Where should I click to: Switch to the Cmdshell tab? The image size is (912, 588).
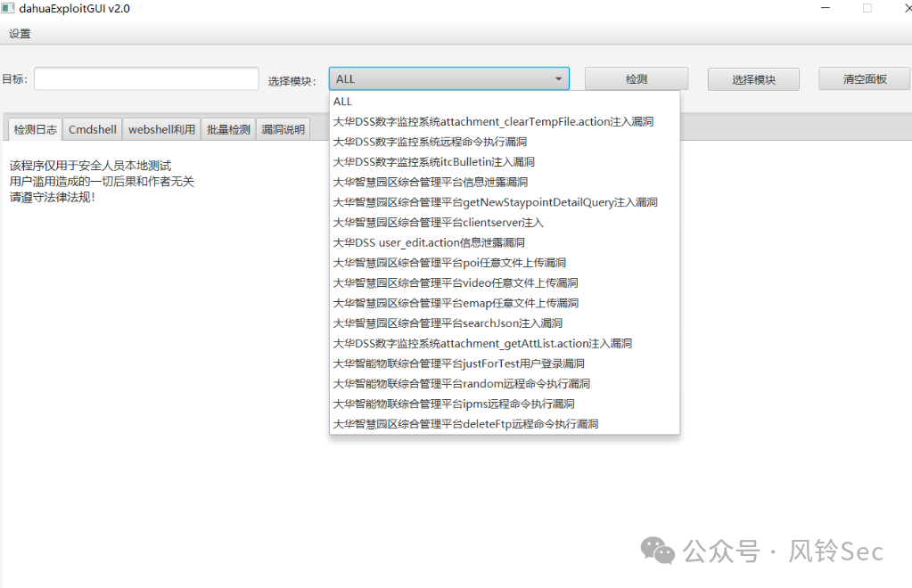click(93, 129)
